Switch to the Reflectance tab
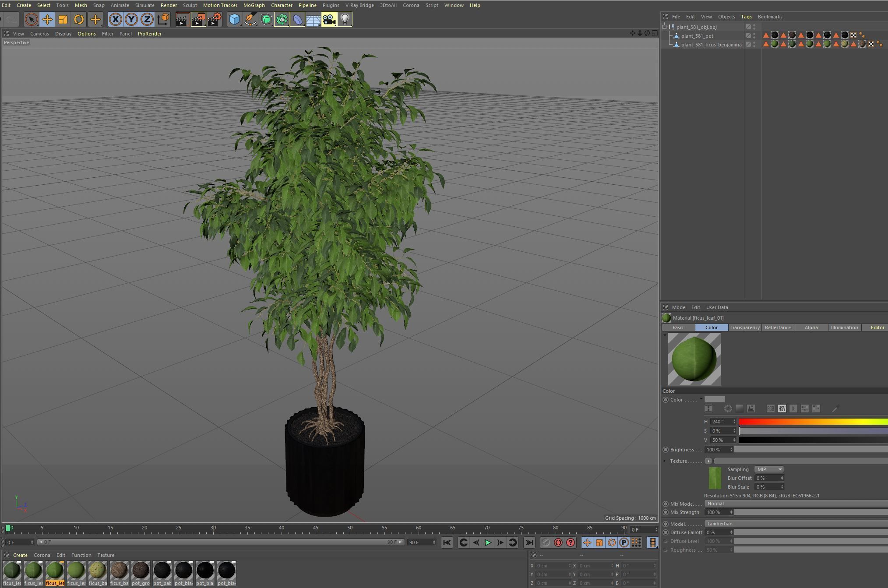 [778, 327]
